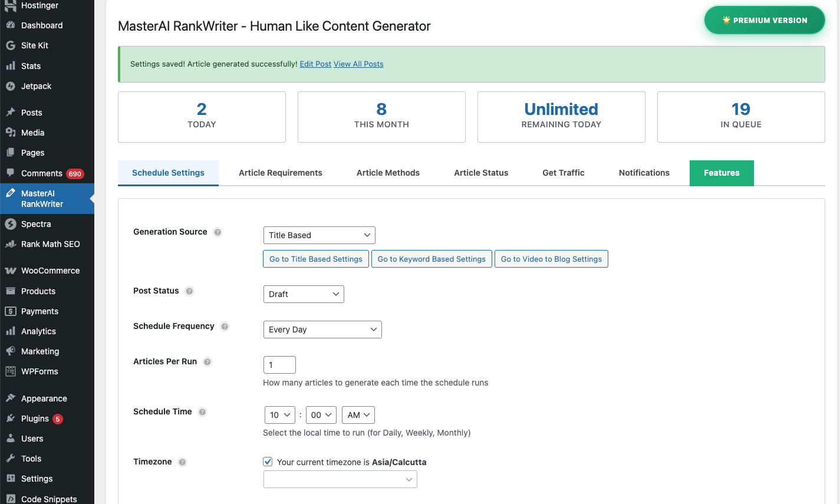Click help icon beside Post Status
This screenshot has width=840, height=504.
click(x=189, y=291)
